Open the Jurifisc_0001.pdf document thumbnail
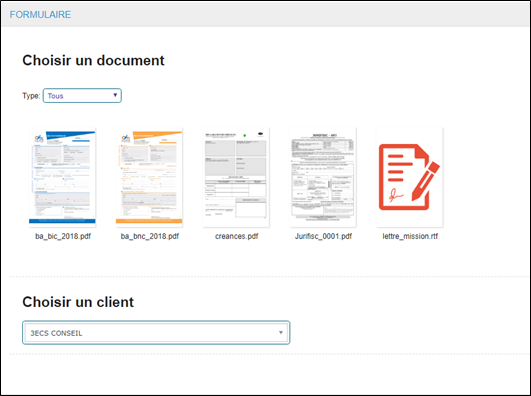531x396 pixels. coord(323,177)
